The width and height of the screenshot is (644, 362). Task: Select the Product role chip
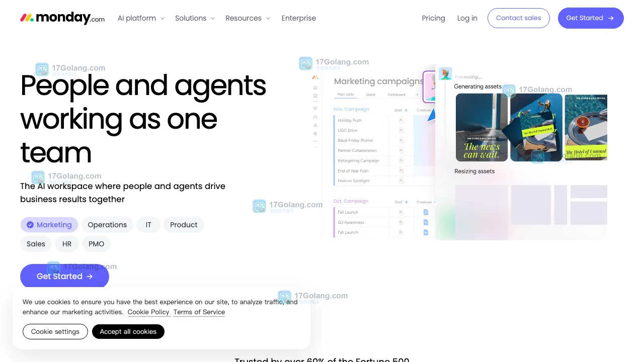pos(184,225)
